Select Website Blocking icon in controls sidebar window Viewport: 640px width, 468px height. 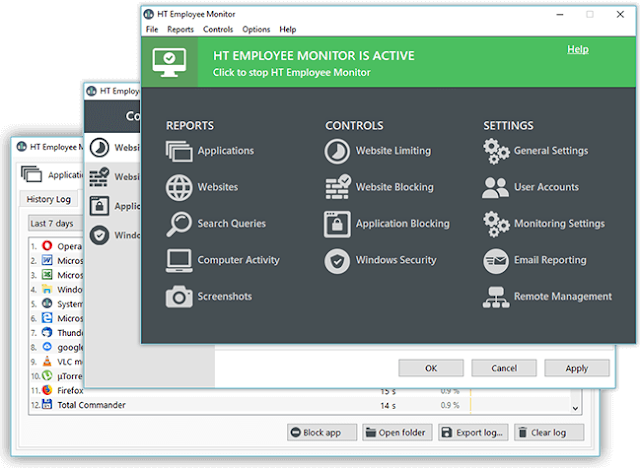[x=99, y=177]
